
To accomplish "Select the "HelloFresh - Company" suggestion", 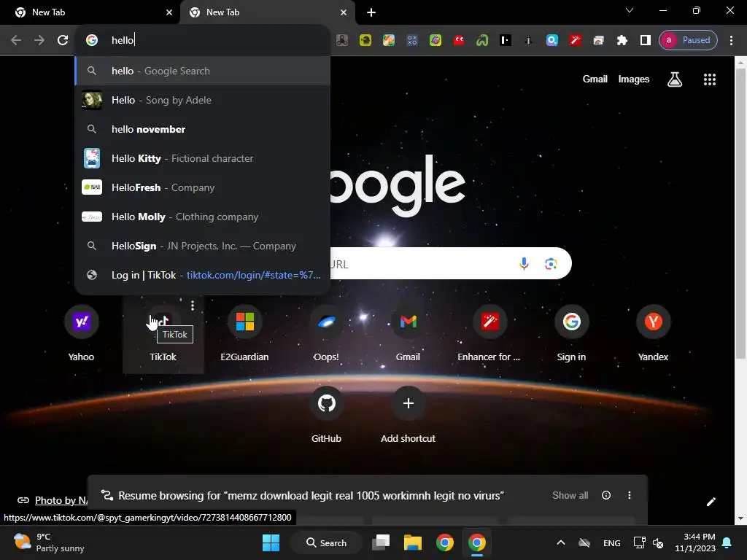I will point(203,187).
